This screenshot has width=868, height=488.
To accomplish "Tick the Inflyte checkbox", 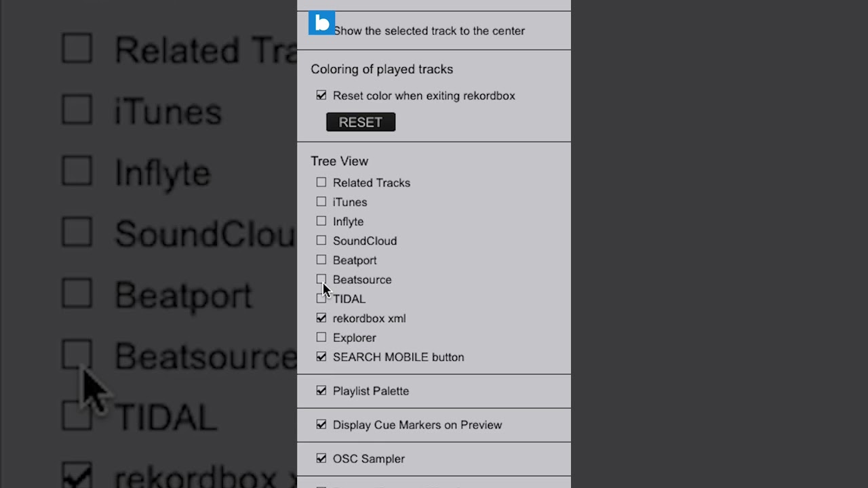I will point(321,221).
